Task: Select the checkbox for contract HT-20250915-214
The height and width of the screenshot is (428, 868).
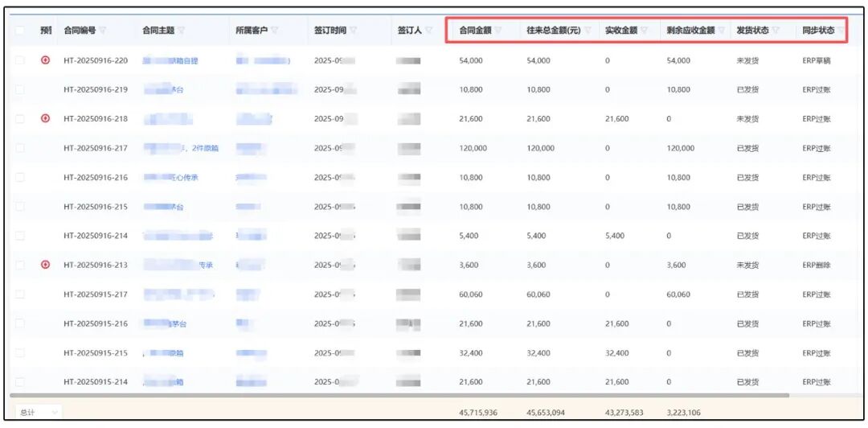Action: tap(20, 382)
